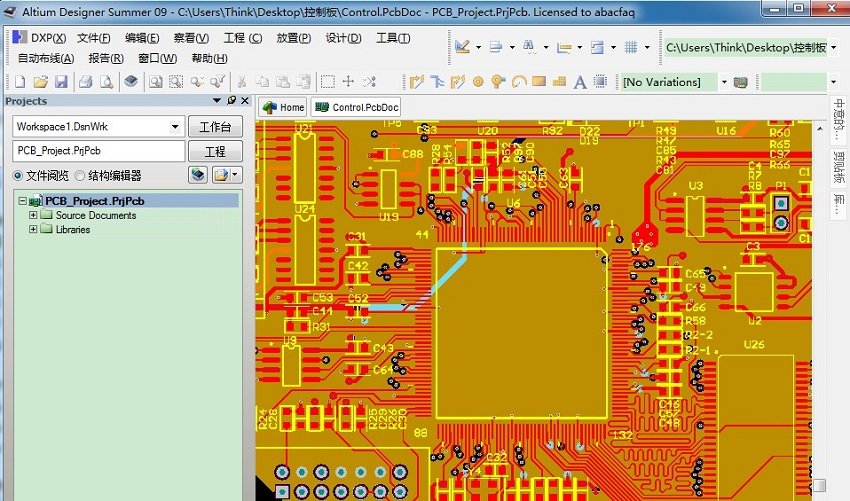Click Zoom on Filtered Objects icon
Image resolution: width=850 pixels, height=501 pixels.
click(217, 82)
